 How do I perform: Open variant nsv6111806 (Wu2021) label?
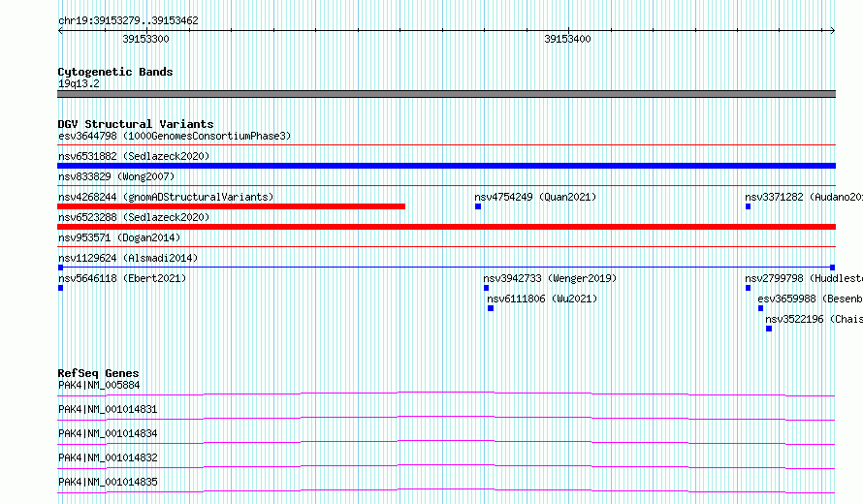point(542,299)
